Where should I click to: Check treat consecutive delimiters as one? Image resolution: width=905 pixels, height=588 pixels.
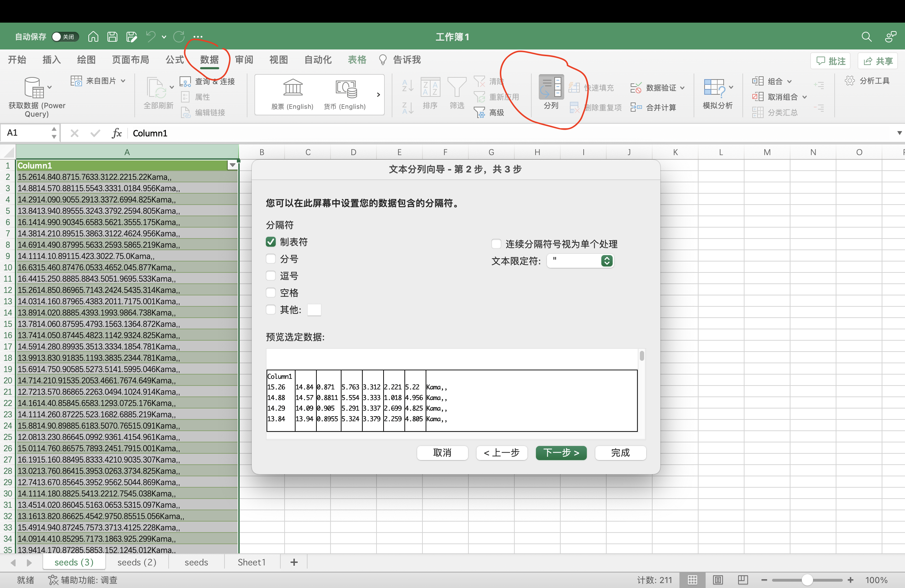[496, 243]
